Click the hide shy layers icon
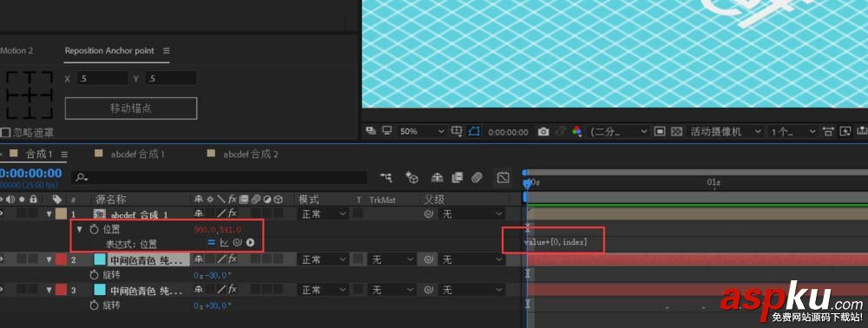868x328 pixels. click(x=437, y=178)
